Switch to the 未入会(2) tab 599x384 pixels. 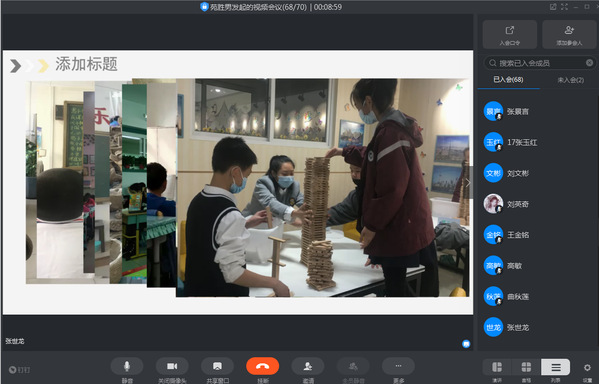[570, 80]
